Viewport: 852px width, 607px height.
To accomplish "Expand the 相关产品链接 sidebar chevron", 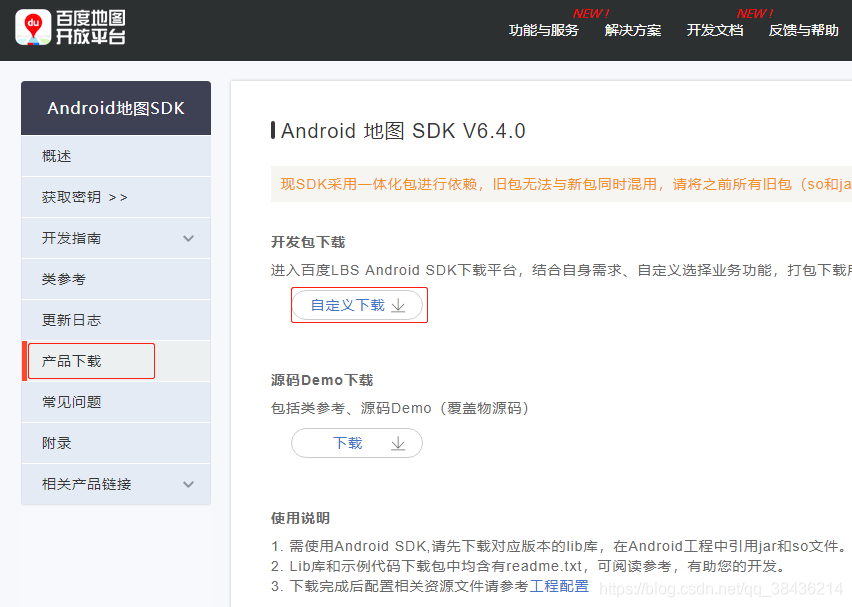I will (188, 484).
